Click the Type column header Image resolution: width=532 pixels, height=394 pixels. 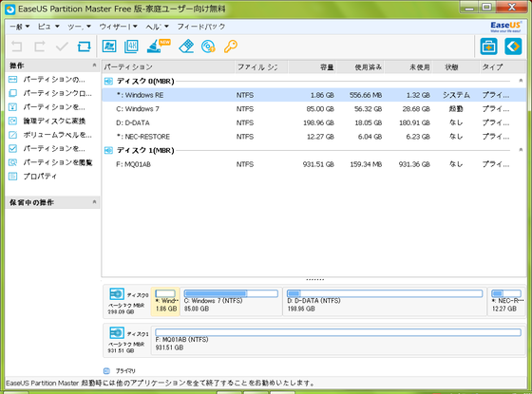503,67
